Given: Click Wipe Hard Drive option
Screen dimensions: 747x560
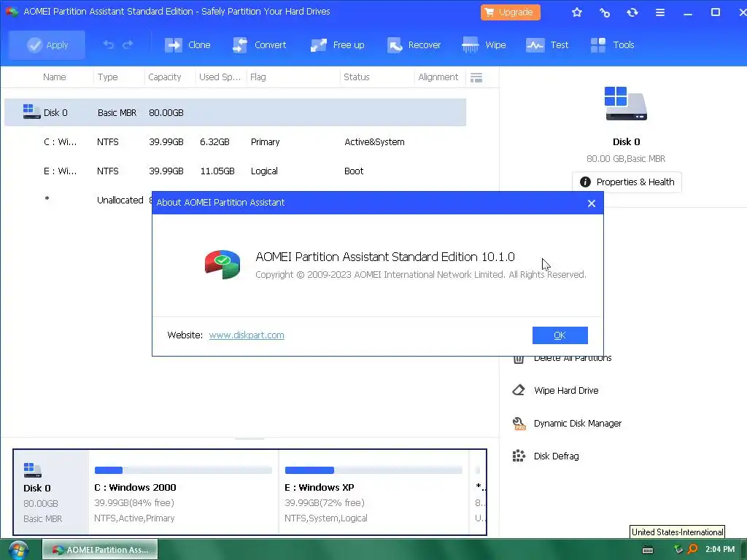Looking at the screenshot, I should pyautogui.click(x=566, y=391).
